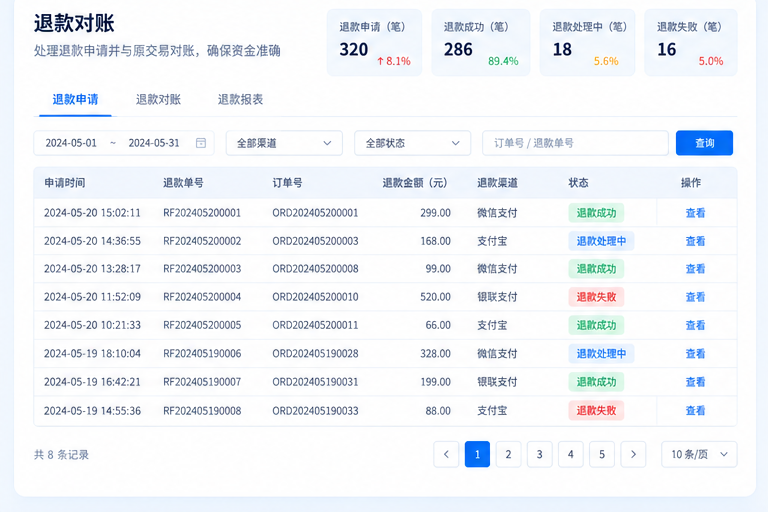Click order number ORD202405200008
This screenshot has width=768, height=512.
pyautogui.click(x=315, y=269)
